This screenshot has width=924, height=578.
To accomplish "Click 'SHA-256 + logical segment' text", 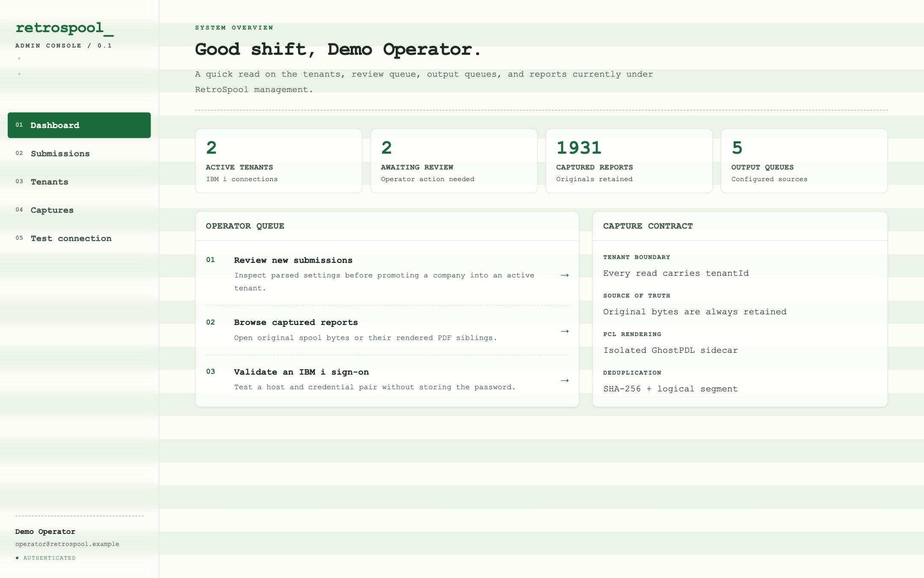I will pyautogui.click(x=670, y=389).
